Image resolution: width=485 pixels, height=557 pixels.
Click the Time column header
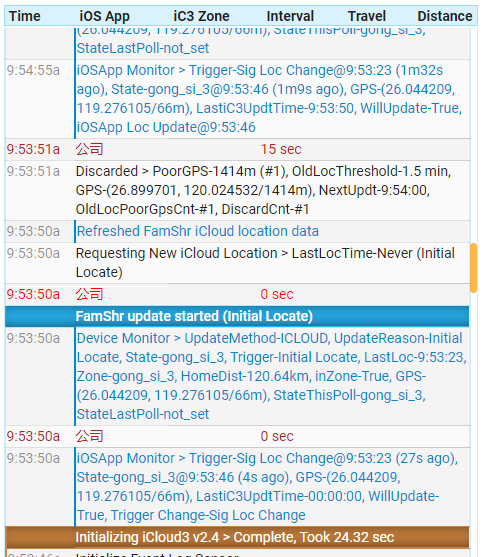[x=25, y=16]
